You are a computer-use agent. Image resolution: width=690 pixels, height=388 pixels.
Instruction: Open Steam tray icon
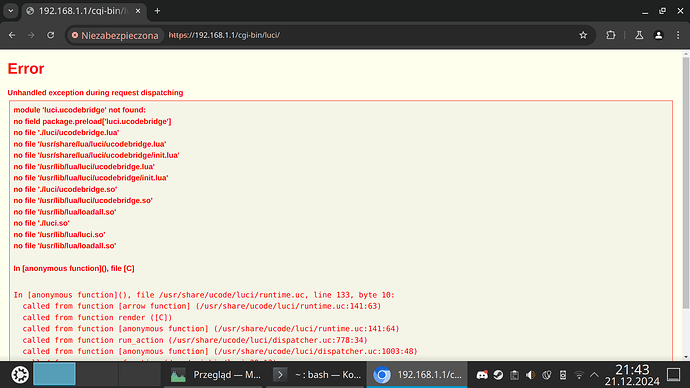pos(498,375)
